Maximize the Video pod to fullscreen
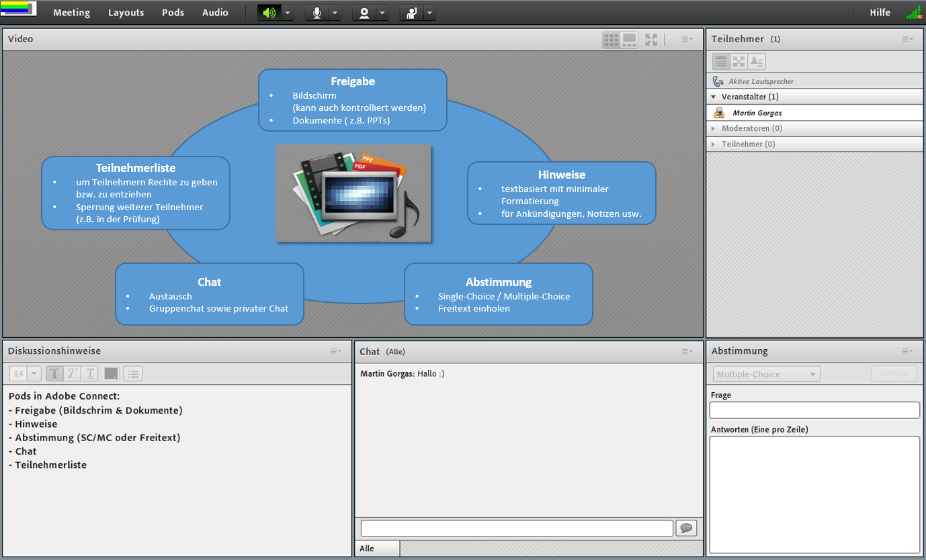Viewport: 926px width, 560px height. (651, 40)
